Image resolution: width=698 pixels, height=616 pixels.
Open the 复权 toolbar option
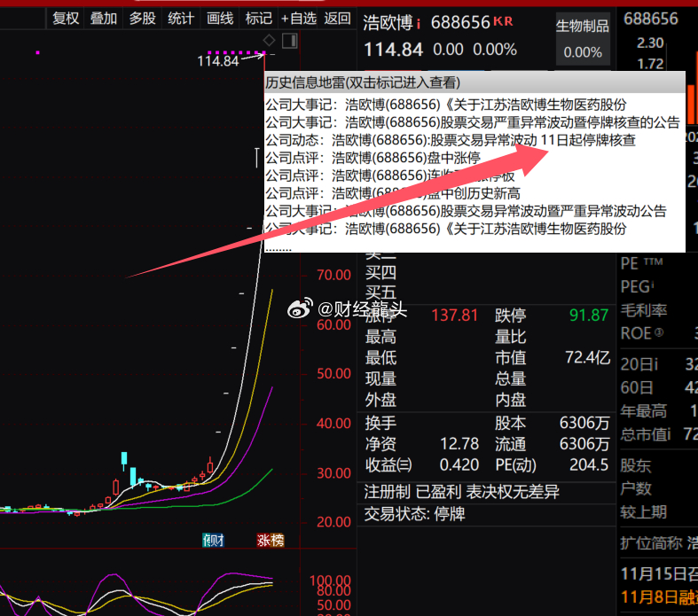66,19
